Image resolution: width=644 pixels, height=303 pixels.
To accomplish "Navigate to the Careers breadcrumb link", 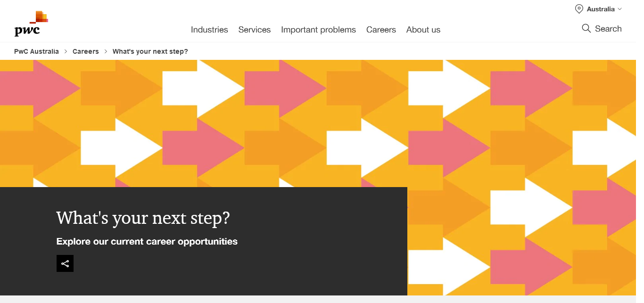I will point(86,51).
